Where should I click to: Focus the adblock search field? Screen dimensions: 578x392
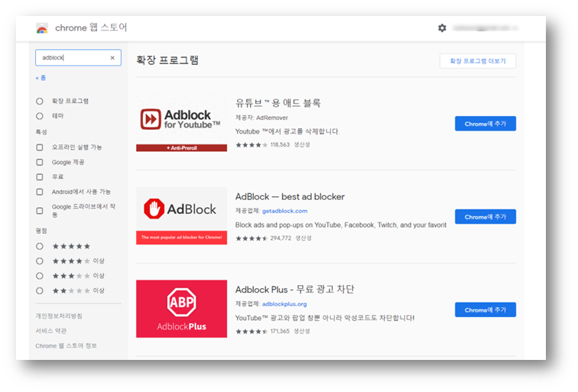click(x=78, y=58)
